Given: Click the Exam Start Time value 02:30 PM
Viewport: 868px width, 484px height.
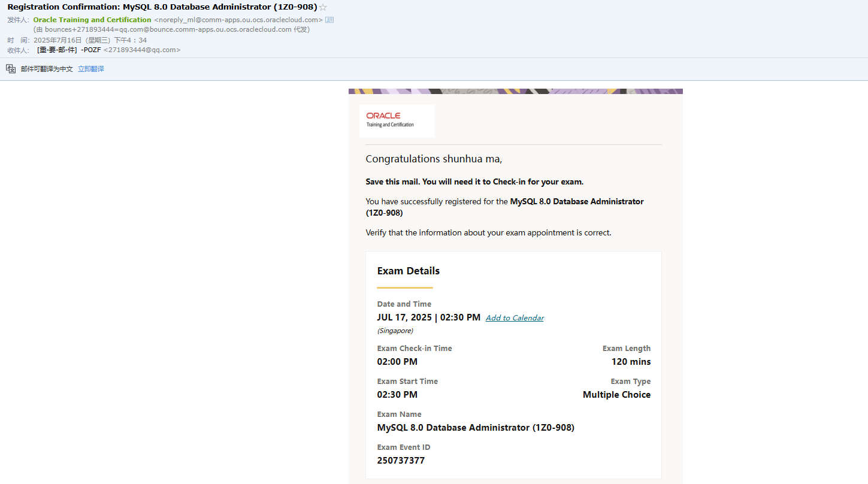Looking at the screenshot, I should tap(397, 395).
